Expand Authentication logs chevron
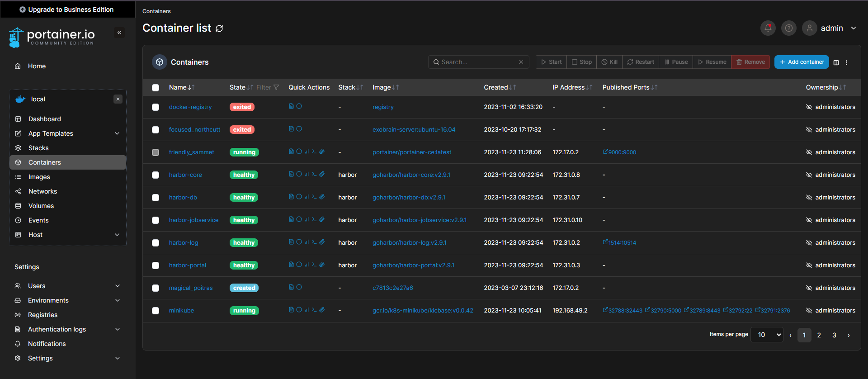Image resolution: width=868 pixels, height=379 pixels. [118, 329]
